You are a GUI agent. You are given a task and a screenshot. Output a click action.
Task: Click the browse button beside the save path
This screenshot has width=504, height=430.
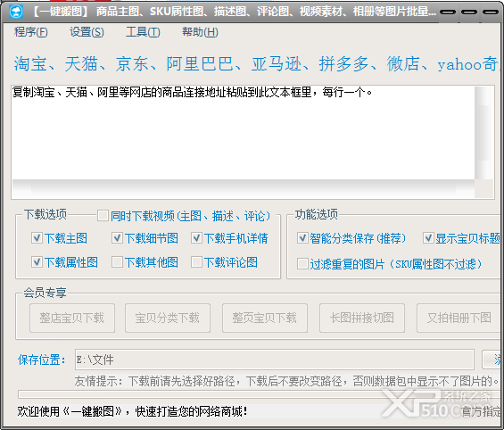point(492,360)
